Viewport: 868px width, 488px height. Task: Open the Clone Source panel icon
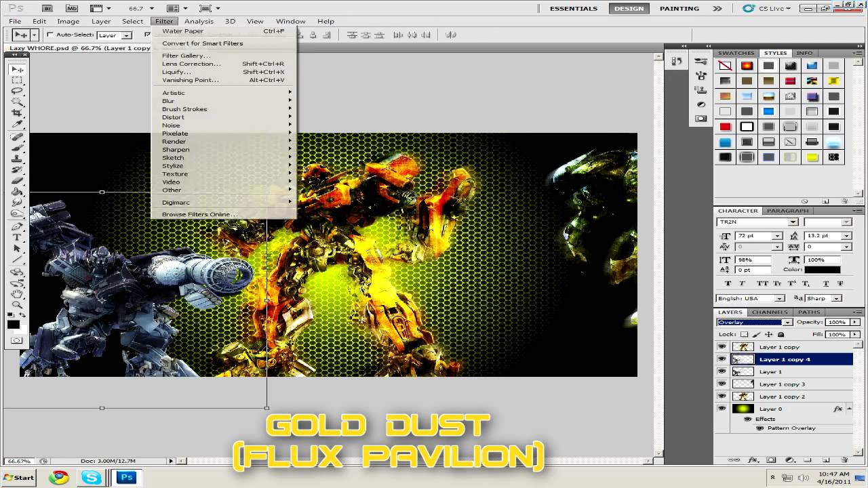(x=701, y=90)
